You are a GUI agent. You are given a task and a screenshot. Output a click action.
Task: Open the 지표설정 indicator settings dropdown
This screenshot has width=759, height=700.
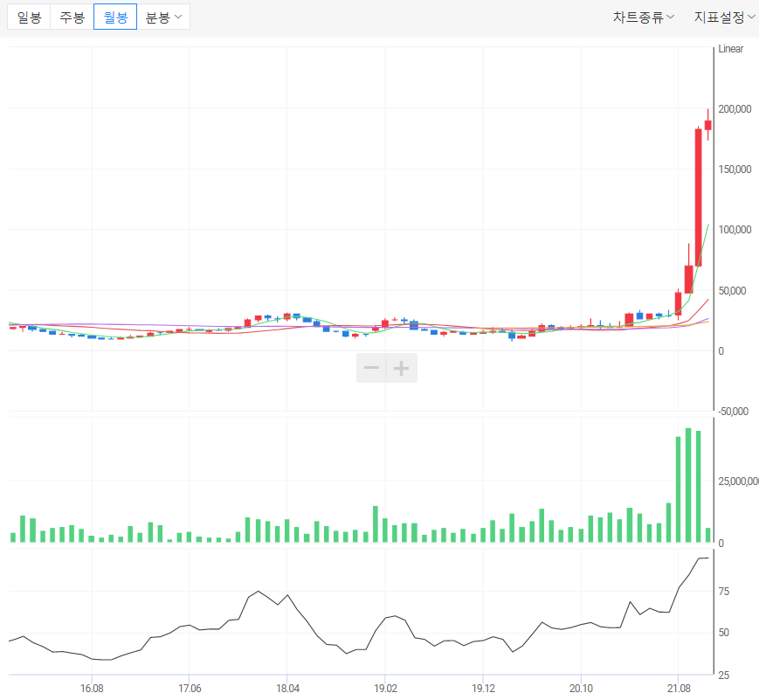725,17
